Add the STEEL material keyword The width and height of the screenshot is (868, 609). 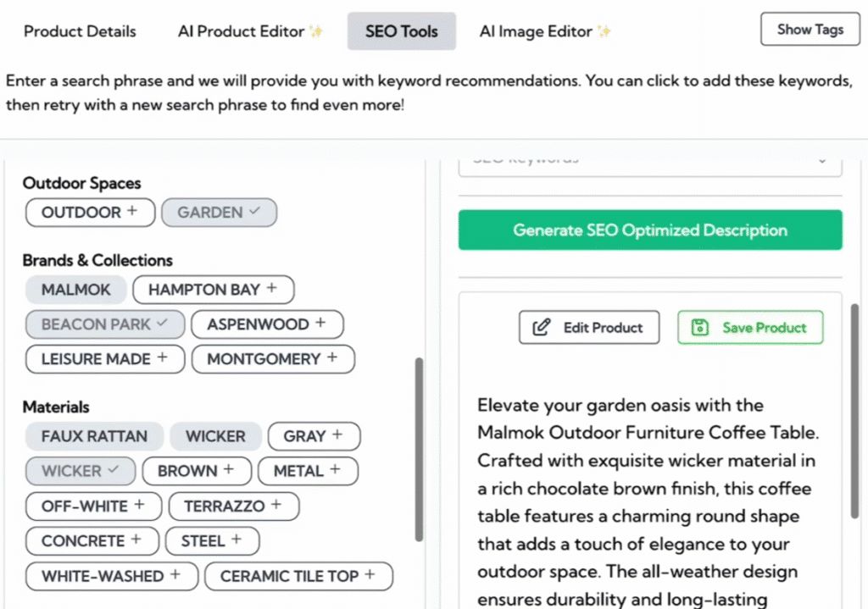(x=212, y=541)
